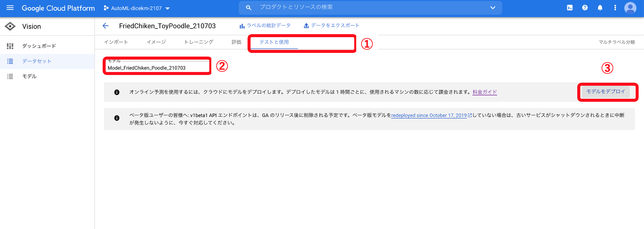
Task: Expand the search bar dropdown arrow
Action: (x=492, y=8)
